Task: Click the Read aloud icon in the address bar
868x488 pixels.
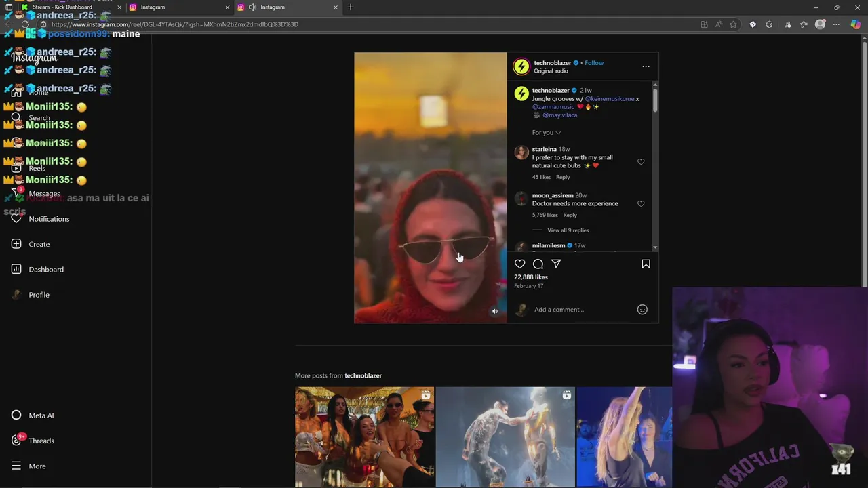Action: 719,24
